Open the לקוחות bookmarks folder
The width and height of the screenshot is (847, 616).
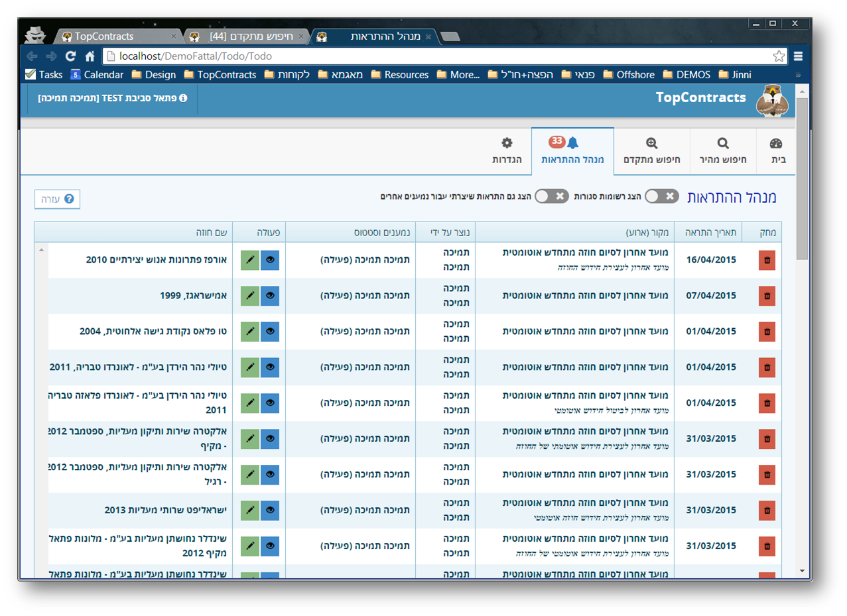pos(287,74)
